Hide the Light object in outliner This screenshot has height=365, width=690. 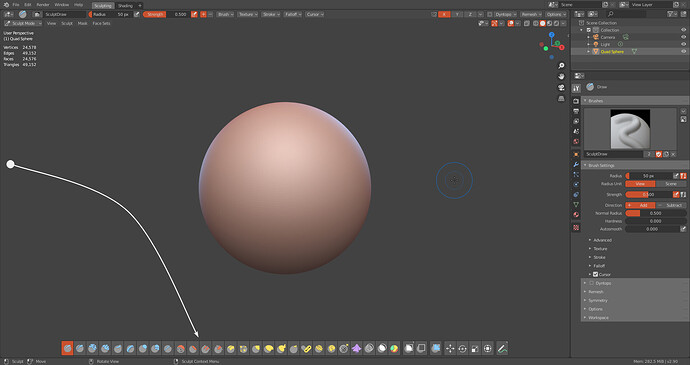point(683,44)
